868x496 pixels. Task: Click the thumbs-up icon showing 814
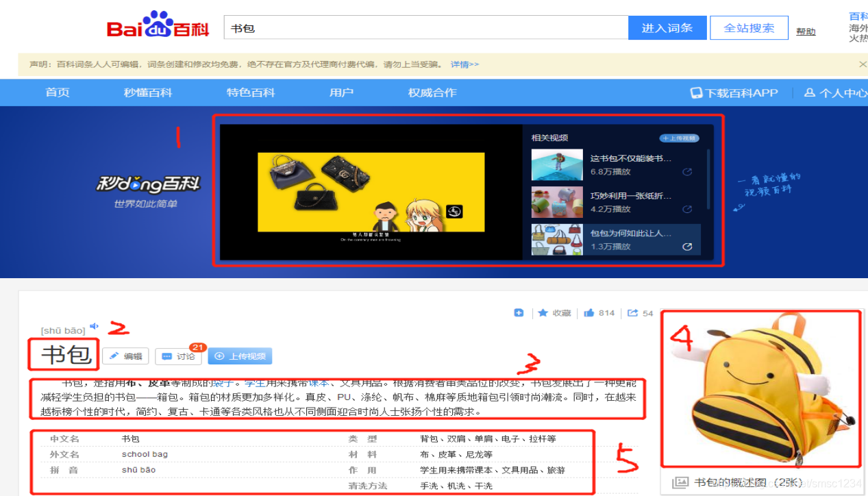tap(590, 312)
